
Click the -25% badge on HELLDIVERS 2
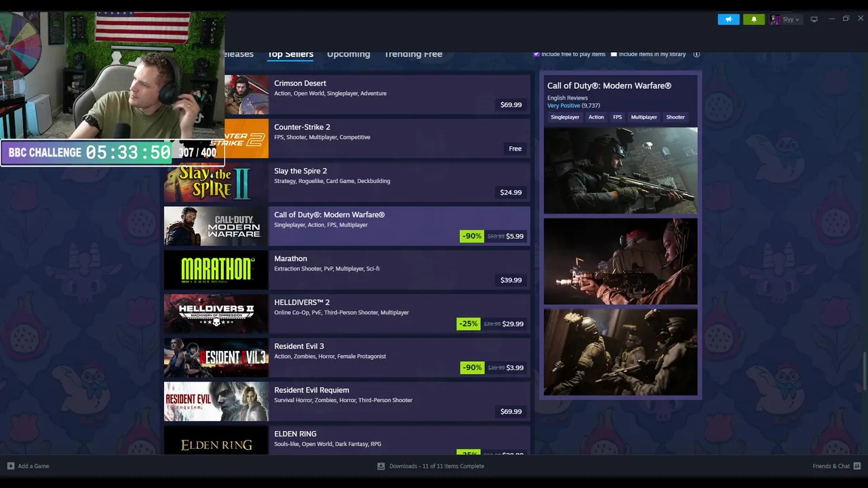469,324
